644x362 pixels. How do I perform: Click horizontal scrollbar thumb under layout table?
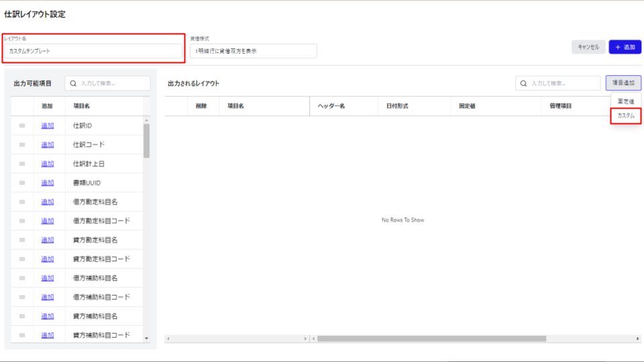coord(431,339)
